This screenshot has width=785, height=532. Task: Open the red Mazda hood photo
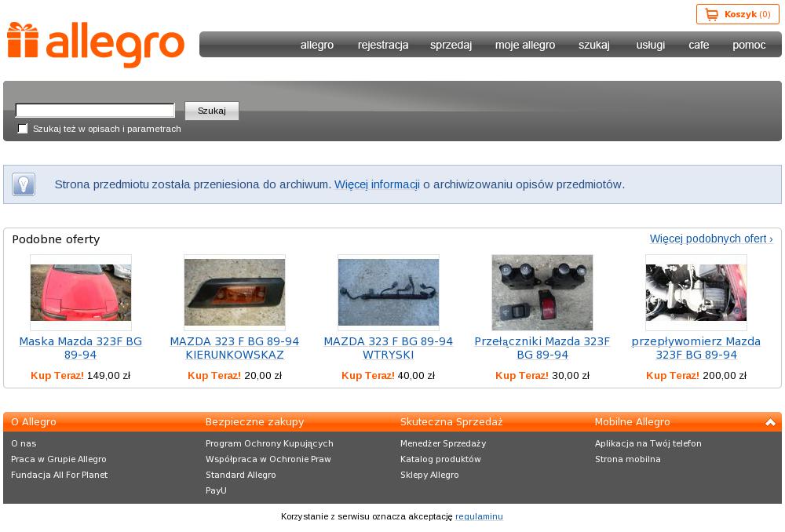pyautogui.click(x=81, y=292)
